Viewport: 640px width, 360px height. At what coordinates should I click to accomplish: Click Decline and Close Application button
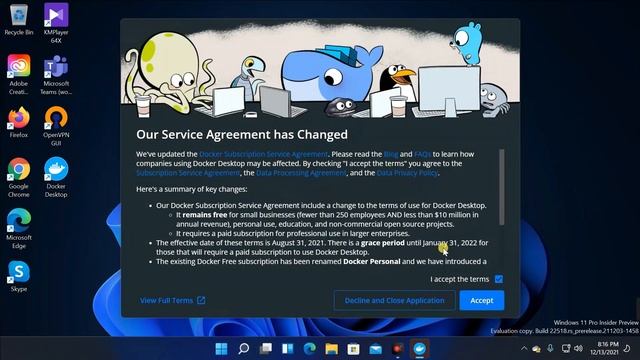394,300
